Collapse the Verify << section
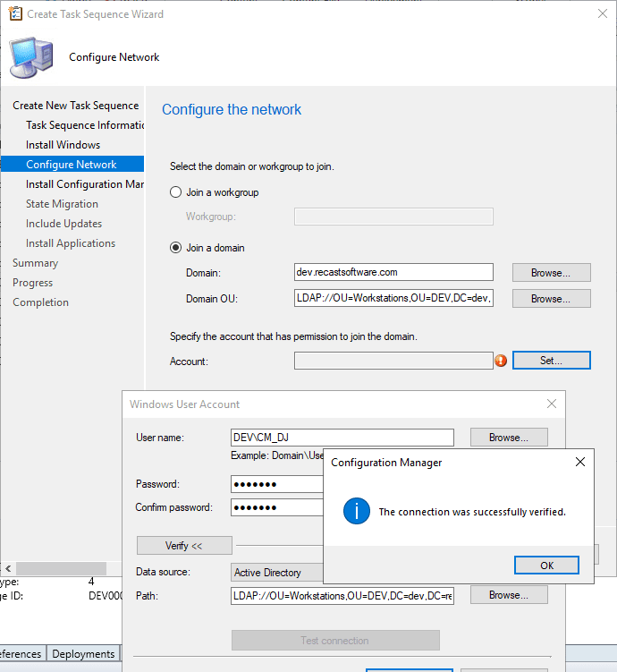Viewport: 617px width, 672px height. (x=184, y=546)
